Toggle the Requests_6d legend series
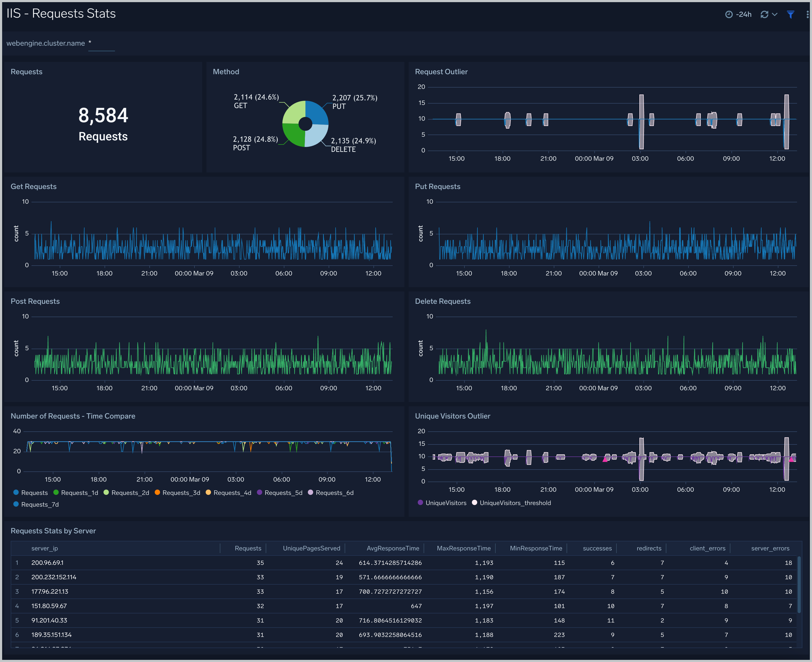The image size is (812, 662). [330, 493]
